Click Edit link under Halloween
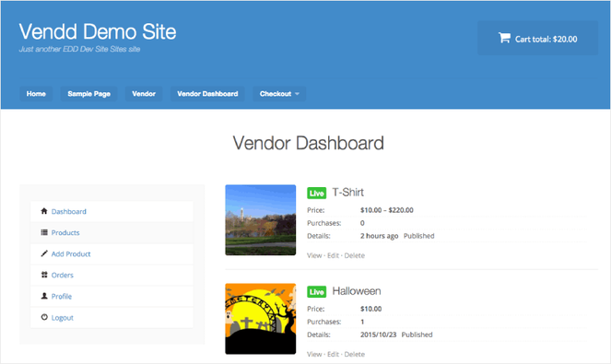 (x=334, y=354)
